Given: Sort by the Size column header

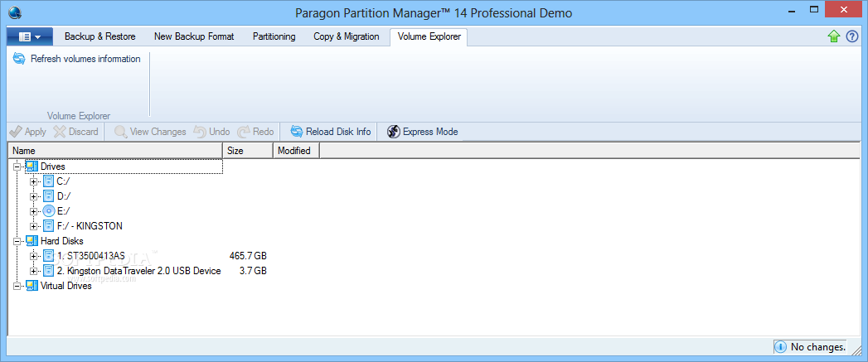Looking at the screenshot, I should click(247, 151).
